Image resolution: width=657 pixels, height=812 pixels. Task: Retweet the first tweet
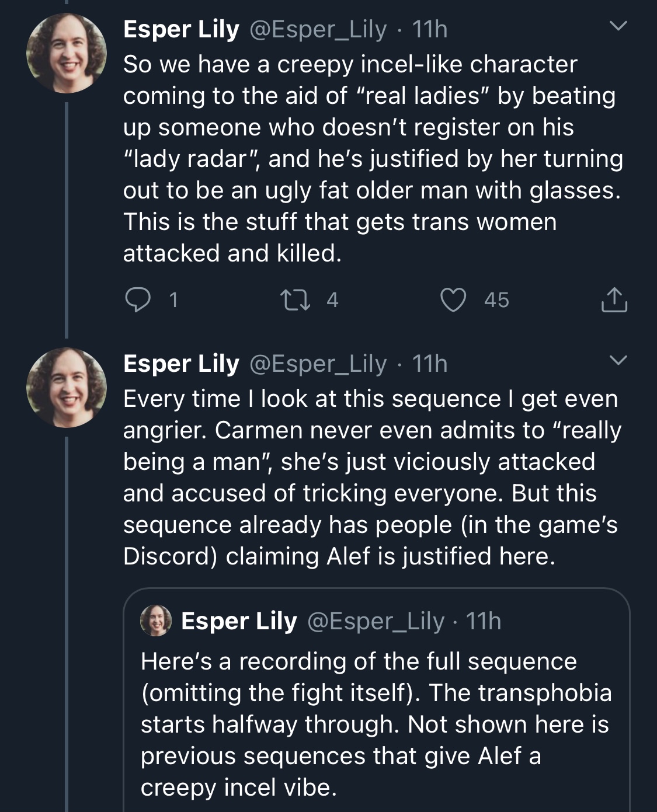tap(296, 300)
